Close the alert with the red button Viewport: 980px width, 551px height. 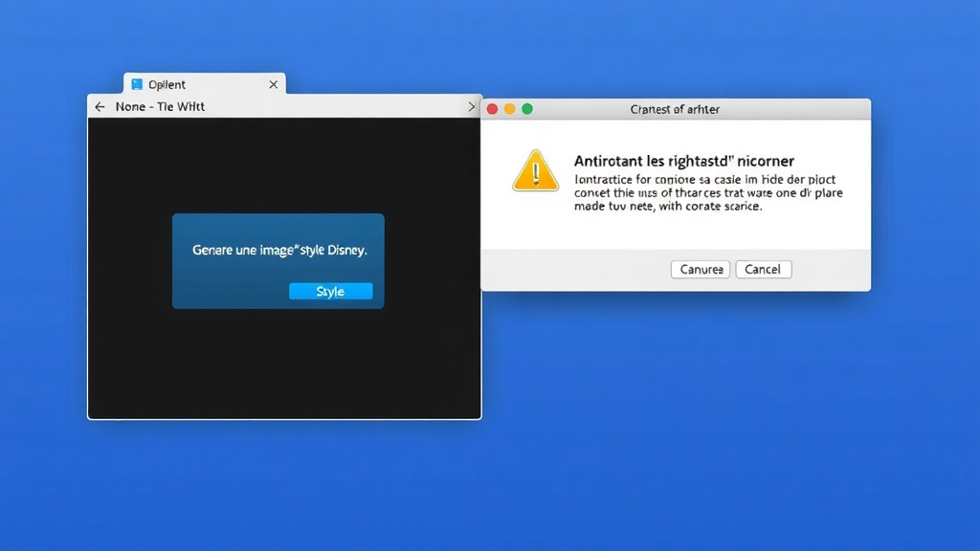pyautogui.click(x=493, y=109)
